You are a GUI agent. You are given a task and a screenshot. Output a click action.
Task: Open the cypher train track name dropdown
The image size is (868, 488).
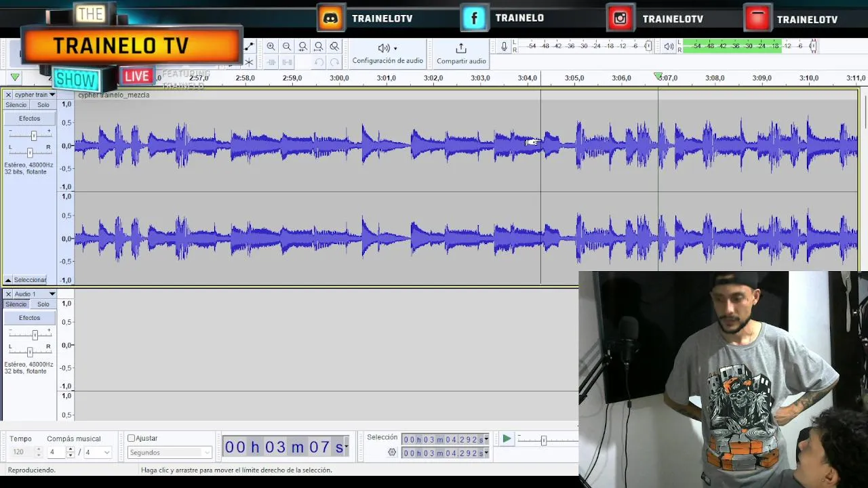(52, 95)
